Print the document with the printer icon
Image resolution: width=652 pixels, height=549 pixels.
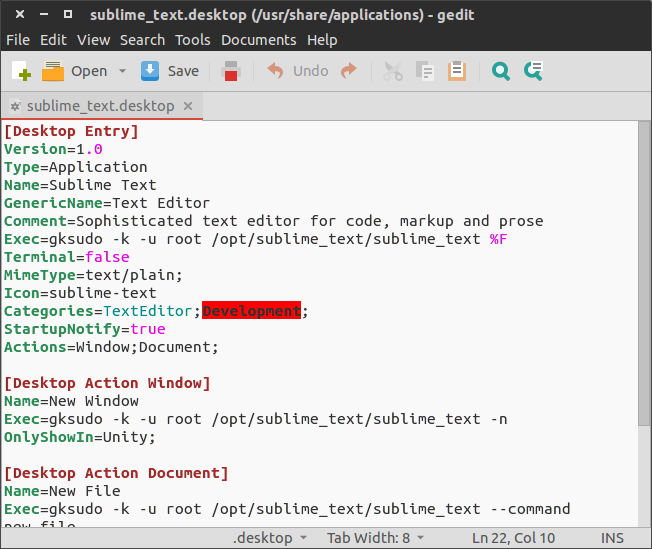231,71
